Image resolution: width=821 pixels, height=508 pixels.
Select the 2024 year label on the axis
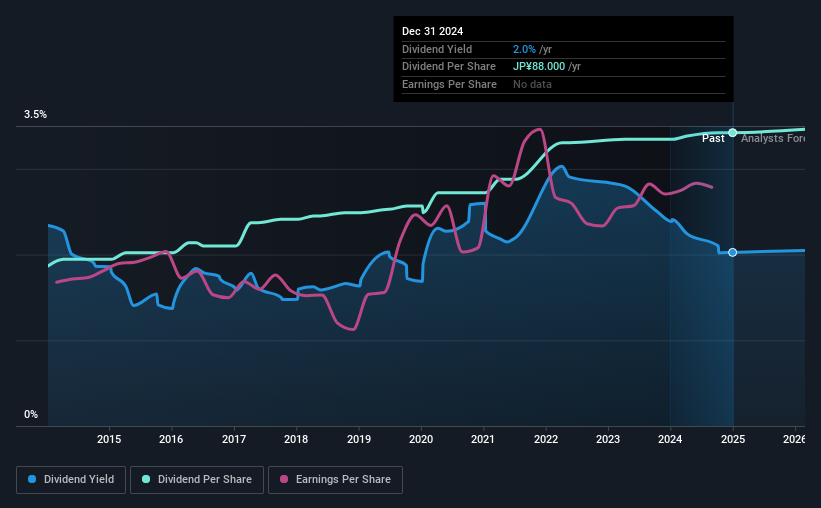[670, 439]
